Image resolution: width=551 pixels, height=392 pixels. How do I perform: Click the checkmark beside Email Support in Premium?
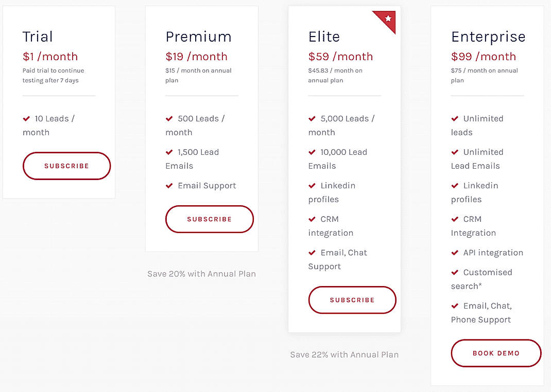(169, 185)
